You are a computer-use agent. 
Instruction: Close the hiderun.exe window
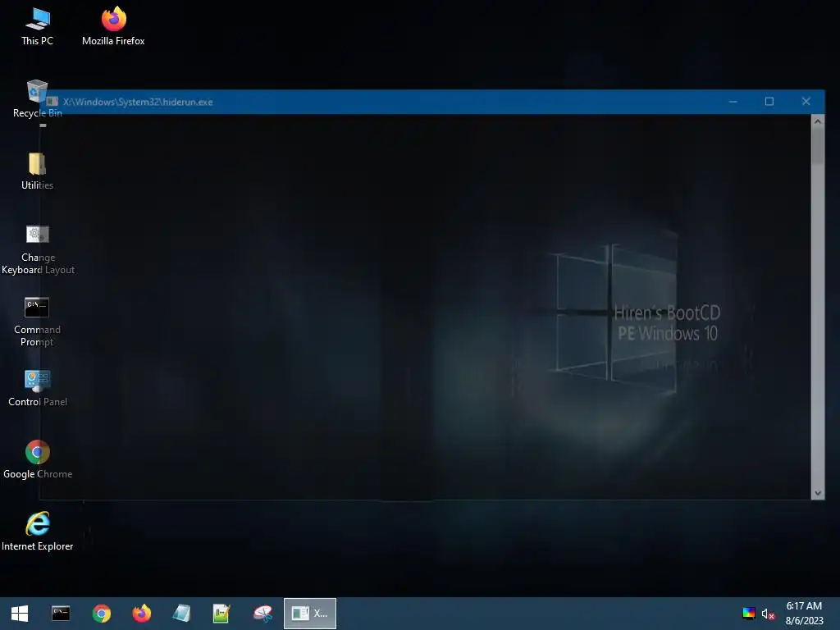click(x=806, y=101)
